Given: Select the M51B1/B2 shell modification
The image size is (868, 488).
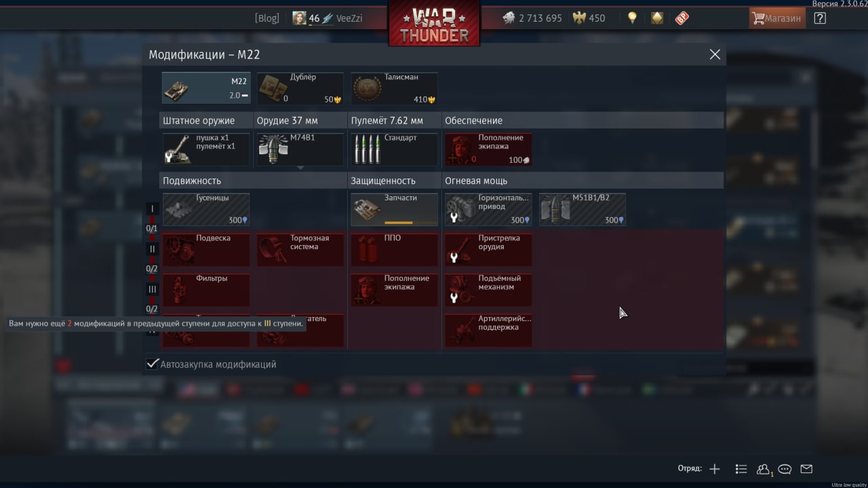Looking at the screenshot, I should tap(583, 209).
